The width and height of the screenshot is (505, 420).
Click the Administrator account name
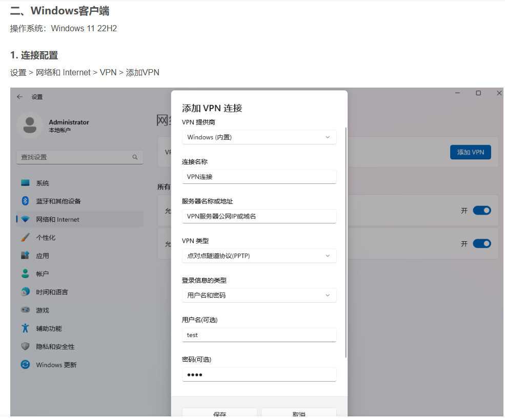(x=69, y=122)
